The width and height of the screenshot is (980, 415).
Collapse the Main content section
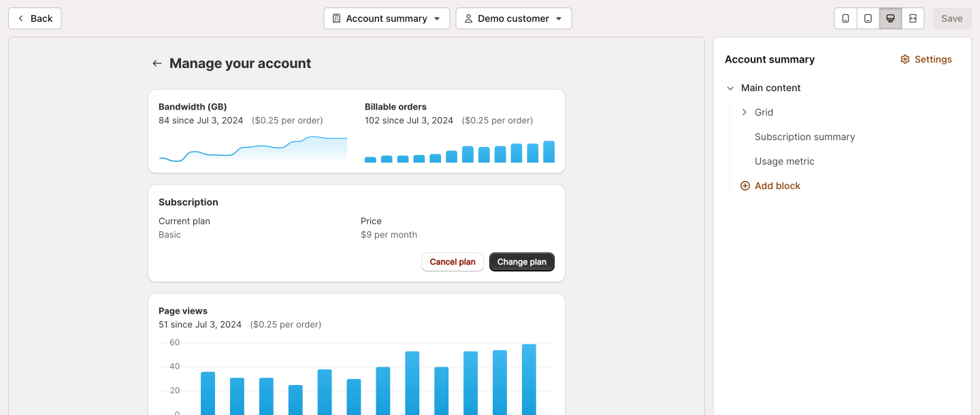(730, 88)
